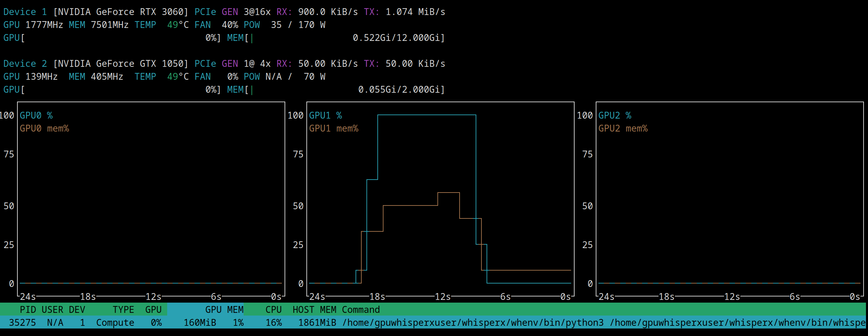Click the NVIDIA GeForce RTX 3060 name
Image resolution: width=868 pixels, height=336 pixels.
pos(120,12)
